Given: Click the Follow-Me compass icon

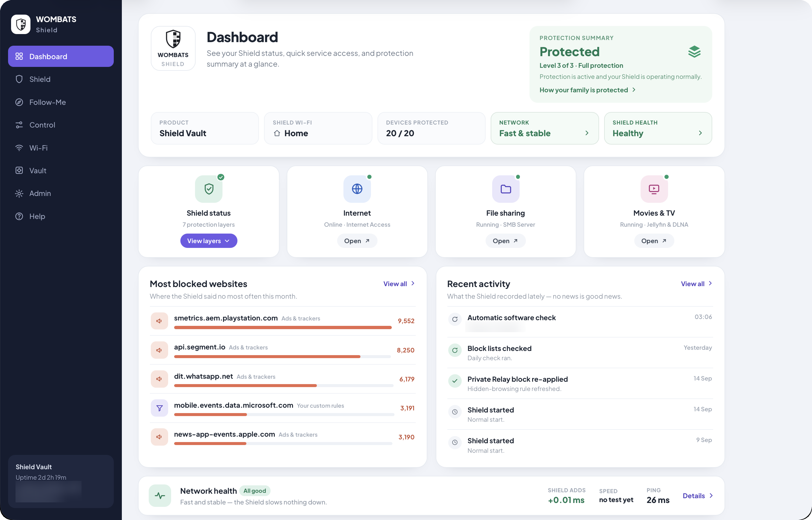Looking at the screenshot, I should pos(19,102).
